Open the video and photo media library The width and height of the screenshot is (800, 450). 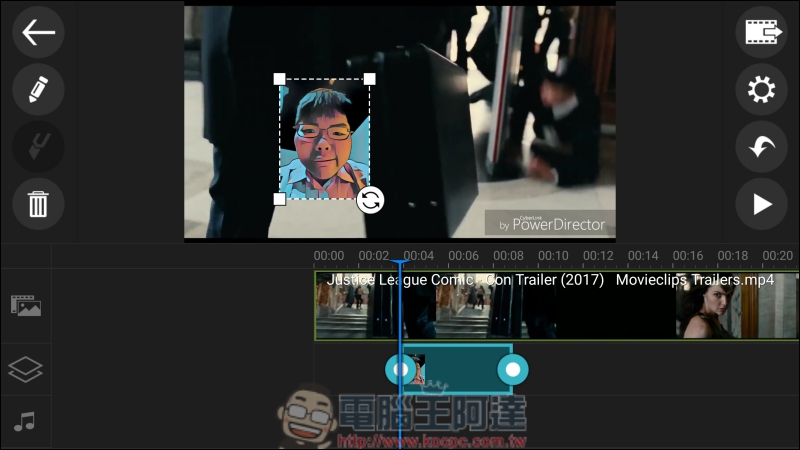point(26,306)
